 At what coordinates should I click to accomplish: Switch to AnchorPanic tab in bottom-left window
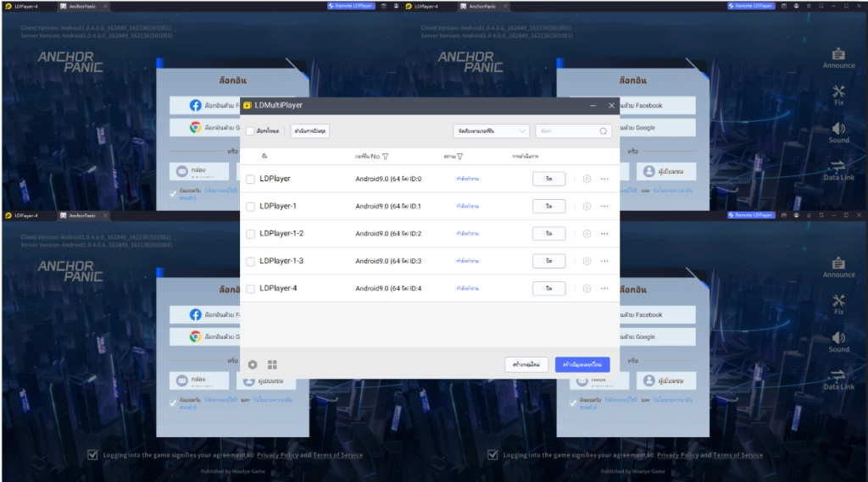tap(83, 215)
